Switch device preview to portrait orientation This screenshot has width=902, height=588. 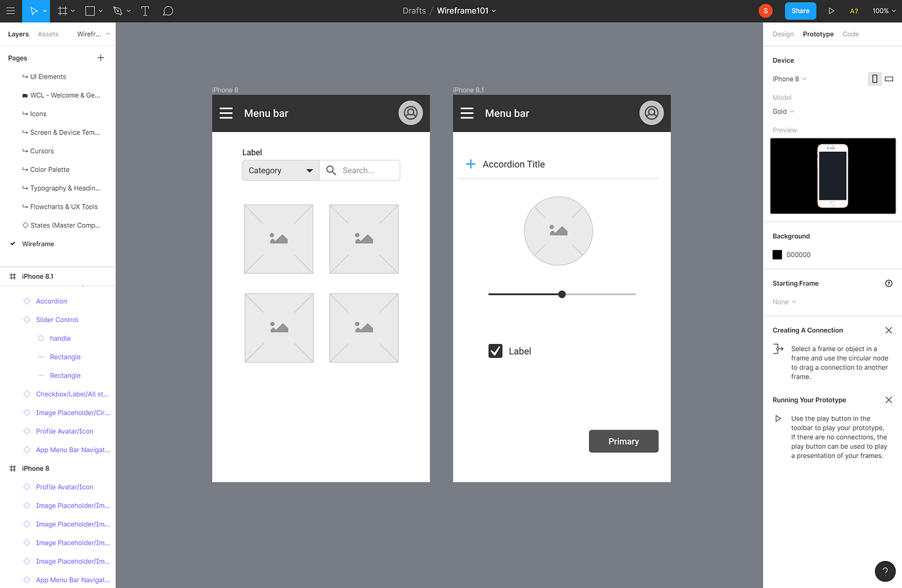874,79
